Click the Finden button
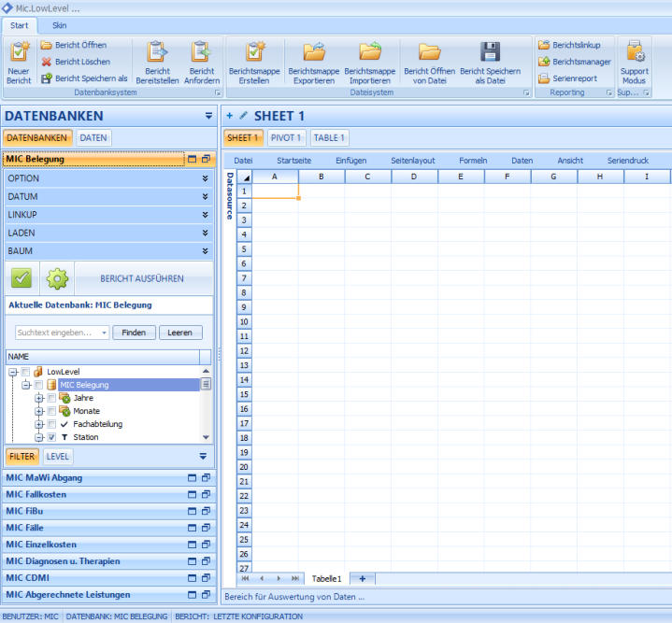The height and width of the screenshot is (623, 672). (134, 333)
